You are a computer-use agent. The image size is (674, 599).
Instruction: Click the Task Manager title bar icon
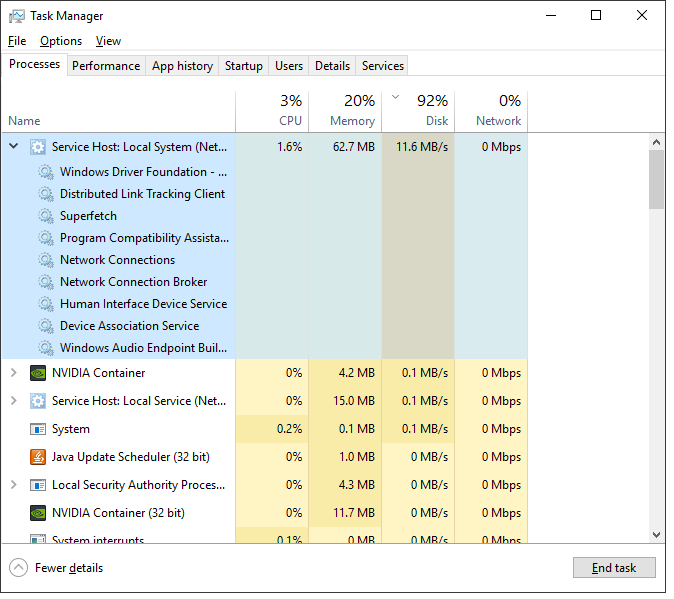15,16
